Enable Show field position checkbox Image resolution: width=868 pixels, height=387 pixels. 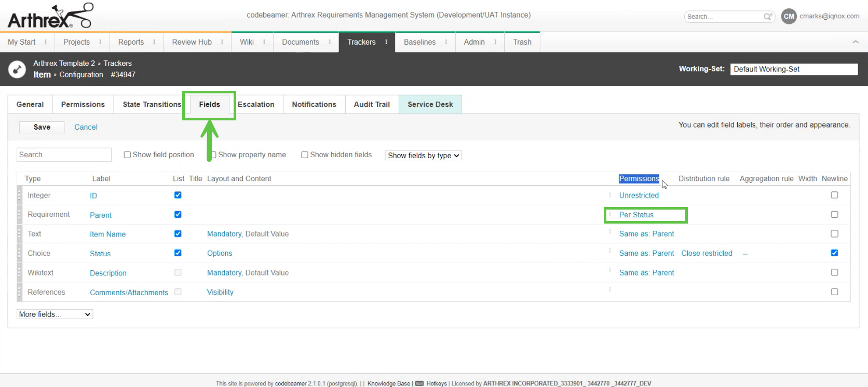click(127, 155)
